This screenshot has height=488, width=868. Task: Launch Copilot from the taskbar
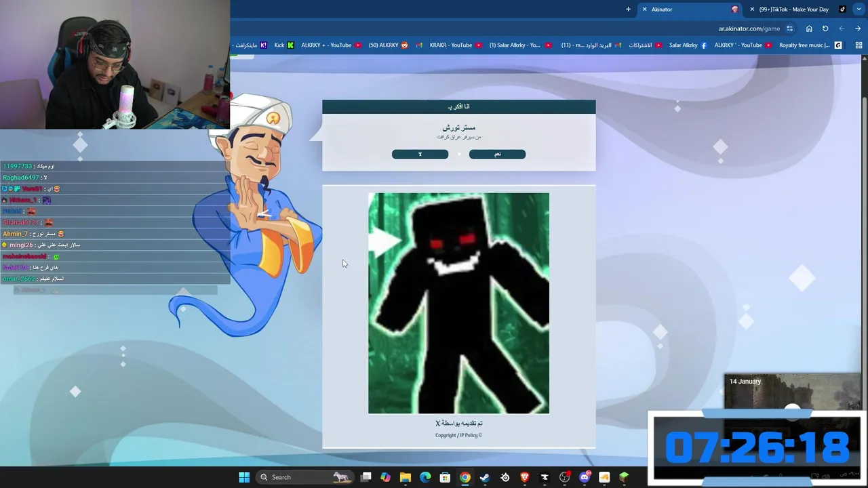[386, 477]
